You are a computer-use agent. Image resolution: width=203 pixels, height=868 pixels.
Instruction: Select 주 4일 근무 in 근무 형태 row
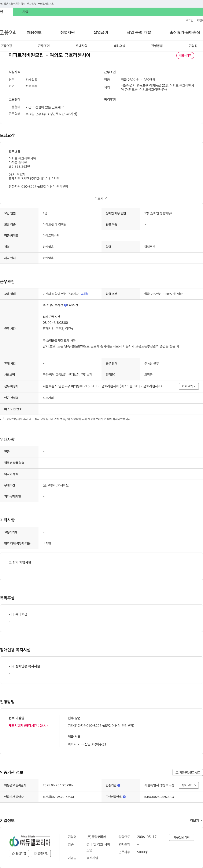(152, 364)
